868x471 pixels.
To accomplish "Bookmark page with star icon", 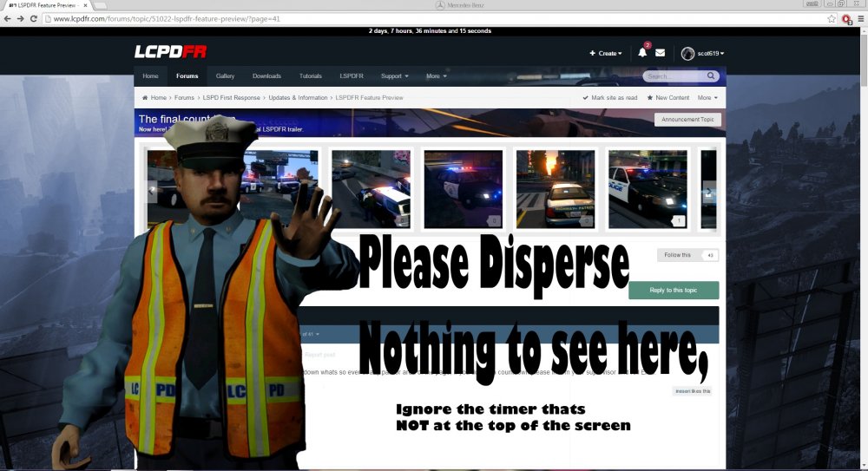I will tap(832, 19).
